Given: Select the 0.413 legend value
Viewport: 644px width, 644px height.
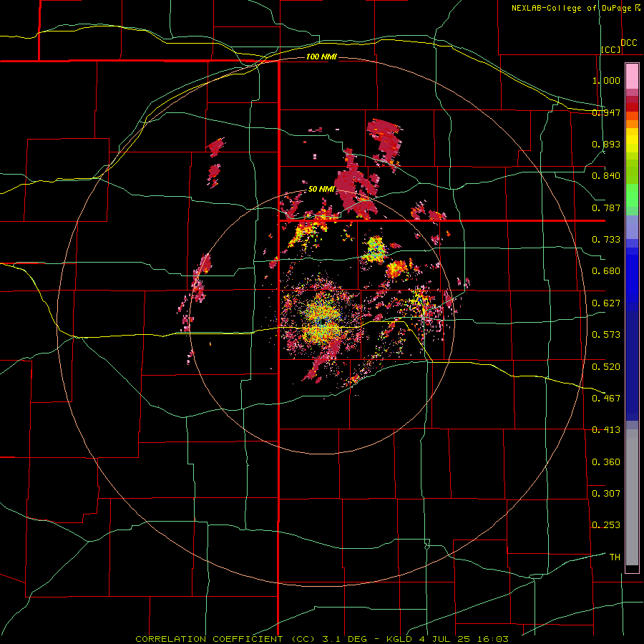Looking at the screenshot, I should [x=606, y=430].
